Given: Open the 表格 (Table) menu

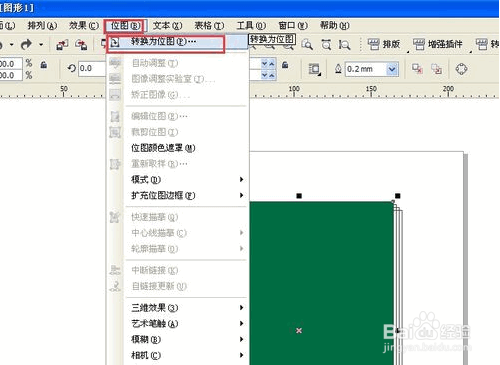Looking at the screenshot, I should coord(209,25).
